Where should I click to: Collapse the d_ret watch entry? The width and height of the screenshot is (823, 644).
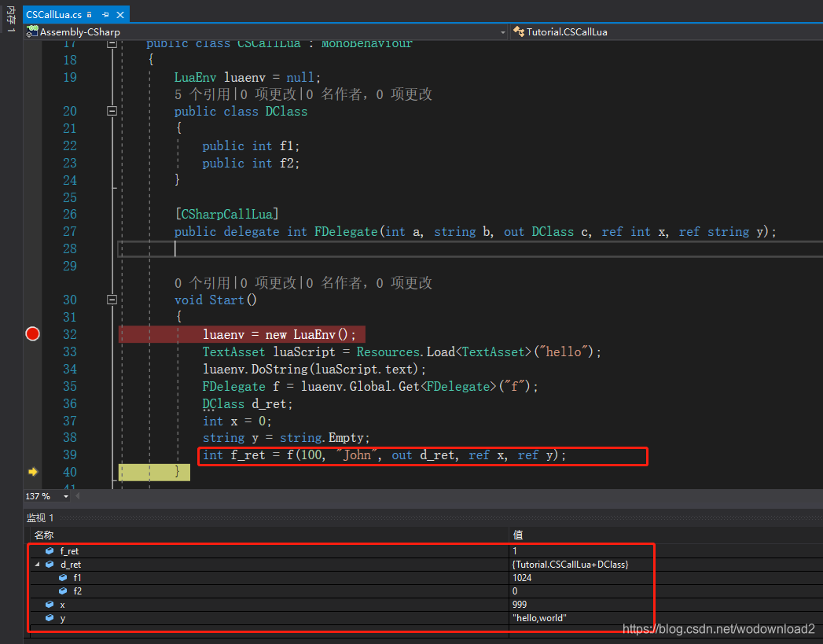click(37, 565)
